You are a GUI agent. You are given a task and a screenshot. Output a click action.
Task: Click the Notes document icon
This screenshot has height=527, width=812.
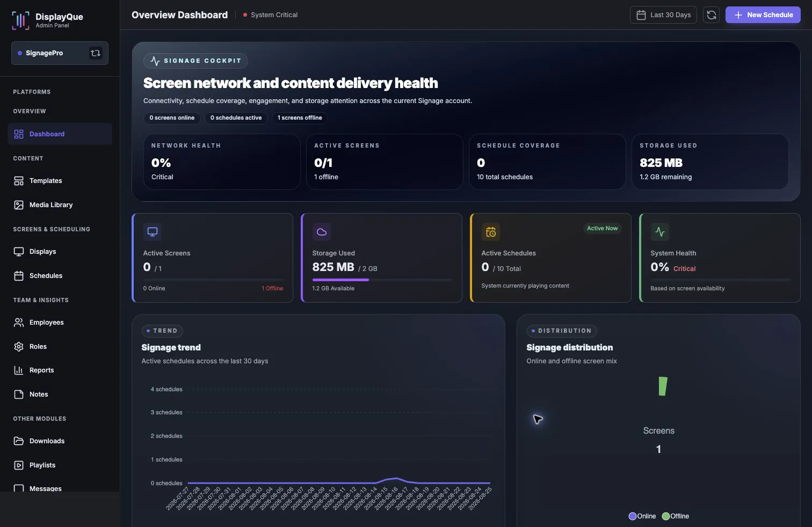(x=19, y=394)
